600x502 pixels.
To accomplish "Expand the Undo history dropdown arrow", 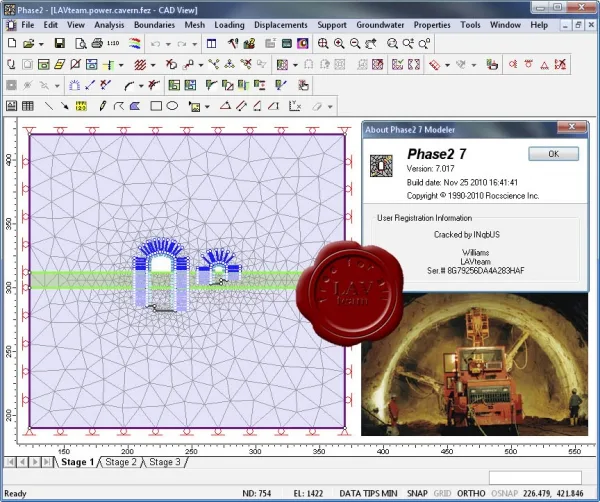I will (x=168, y=44).
